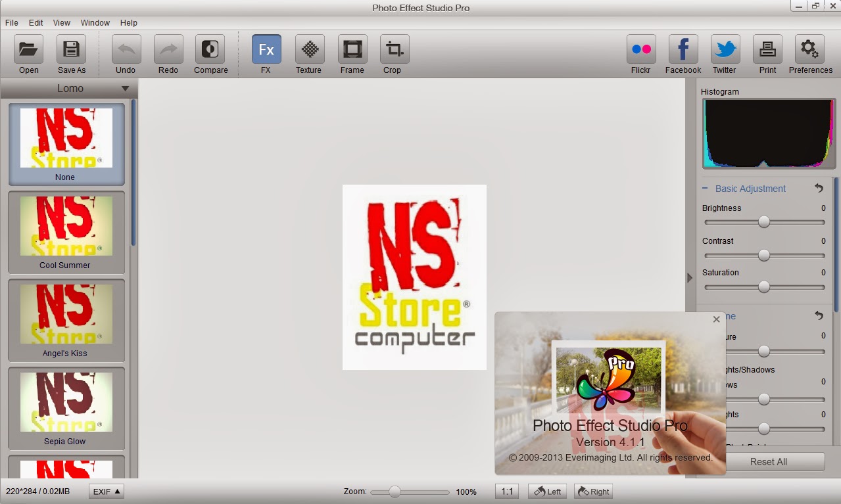
Task: Open the Lomo effect category dropdown
Action: pyautogui.click(x=69, y=88)
